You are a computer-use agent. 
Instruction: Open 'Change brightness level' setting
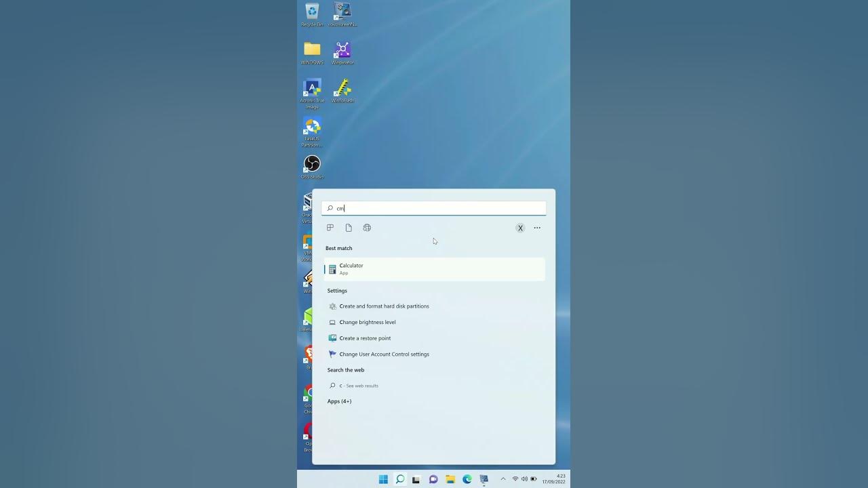point(368,322)
